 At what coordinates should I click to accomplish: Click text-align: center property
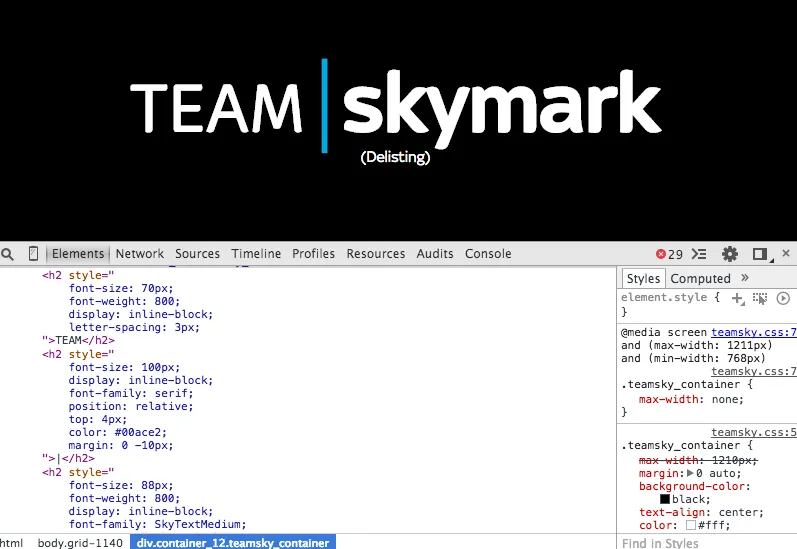701,512
